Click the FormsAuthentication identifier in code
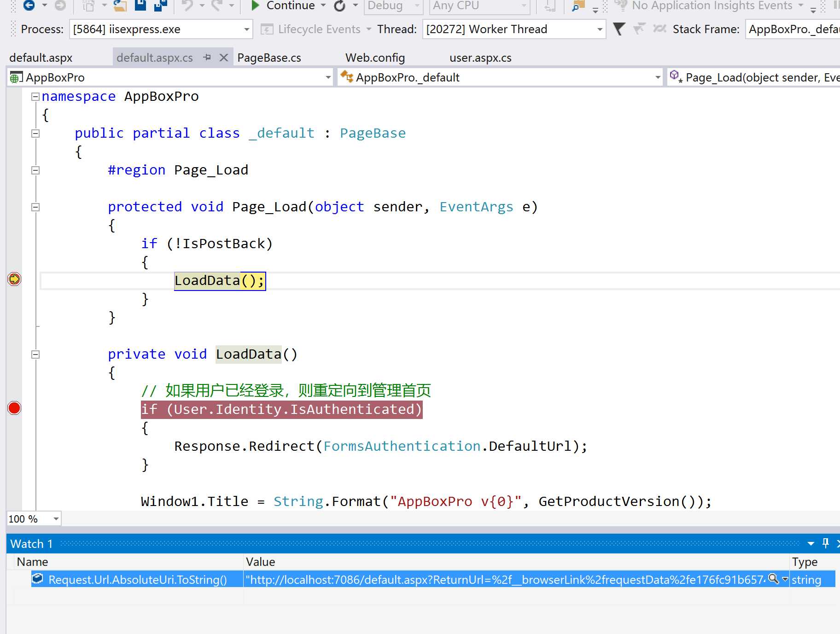This screenshot has width=840, height=634. 402,446
